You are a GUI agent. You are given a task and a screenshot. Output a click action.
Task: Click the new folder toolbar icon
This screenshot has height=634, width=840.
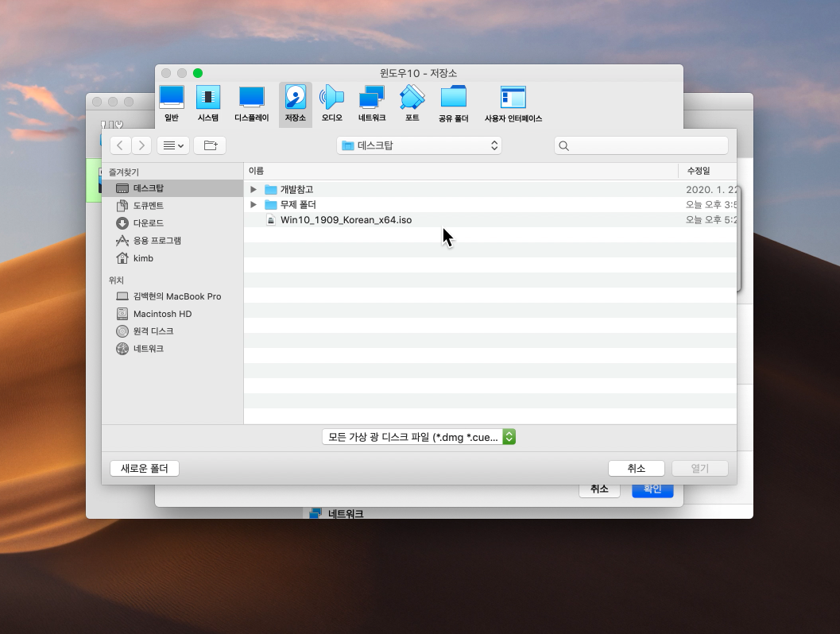(210, 145)
